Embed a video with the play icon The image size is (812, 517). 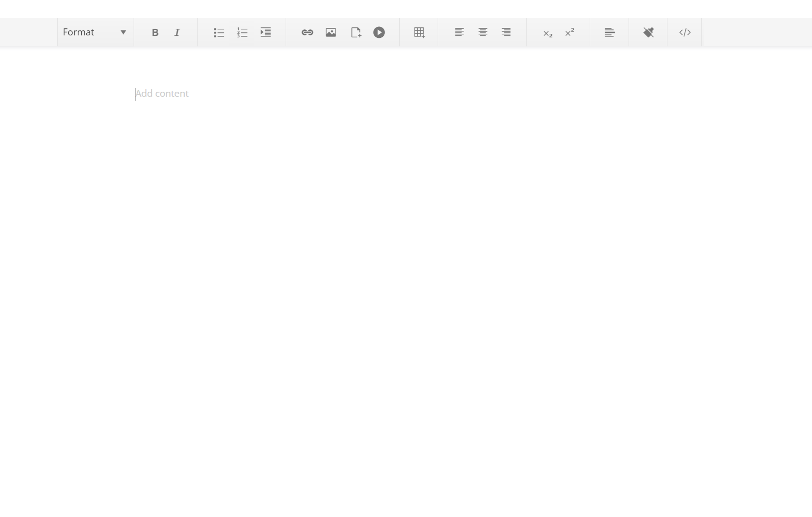[379, 32]
